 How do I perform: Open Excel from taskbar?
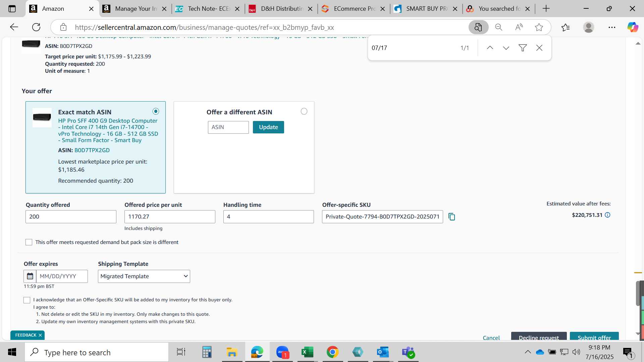(307, 352)
